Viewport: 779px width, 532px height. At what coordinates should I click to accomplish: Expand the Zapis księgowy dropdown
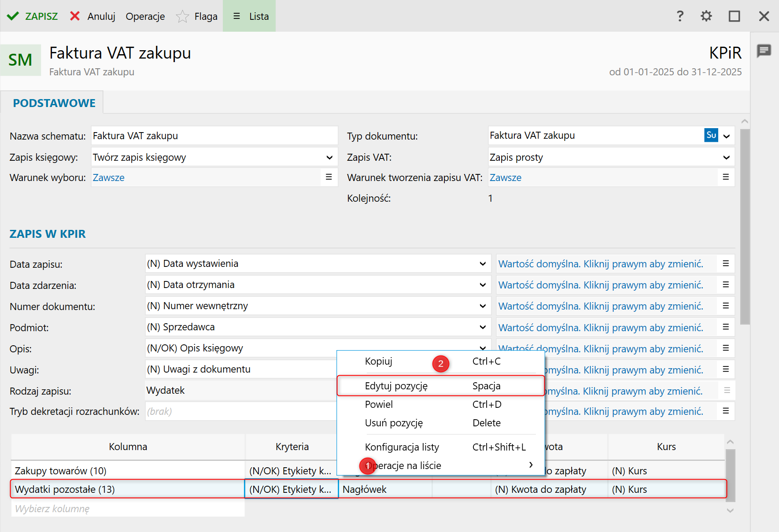(x=329, y=158)
